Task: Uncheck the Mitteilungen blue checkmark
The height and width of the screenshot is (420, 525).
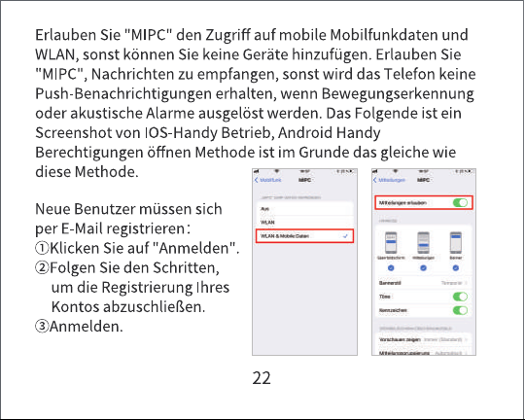Action: coord(423,268)
